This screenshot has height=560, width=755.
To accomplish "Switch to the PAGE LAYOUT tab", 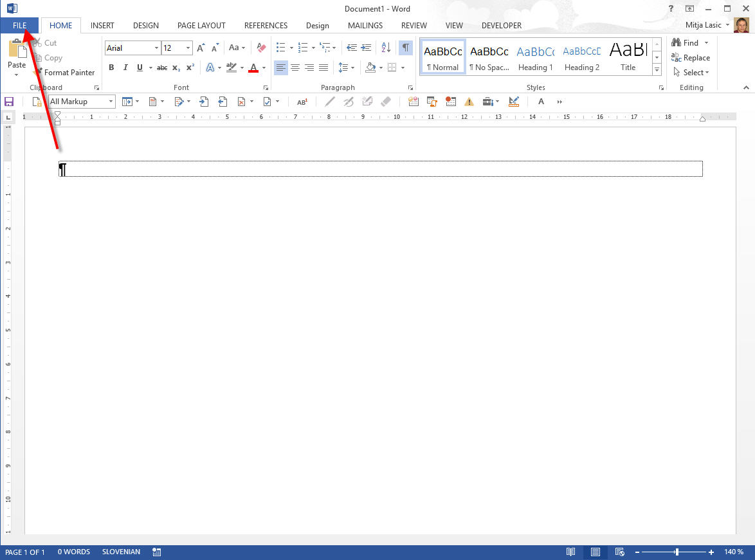I will [201, 26].
